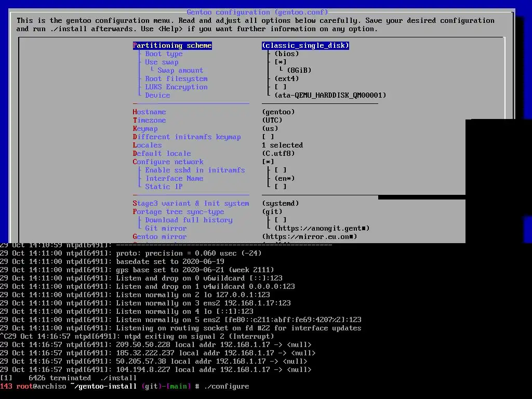The image size is (532, 399).
Task: Click the "proto: precision = 0.060 usec" line
Action: [130, 254]
